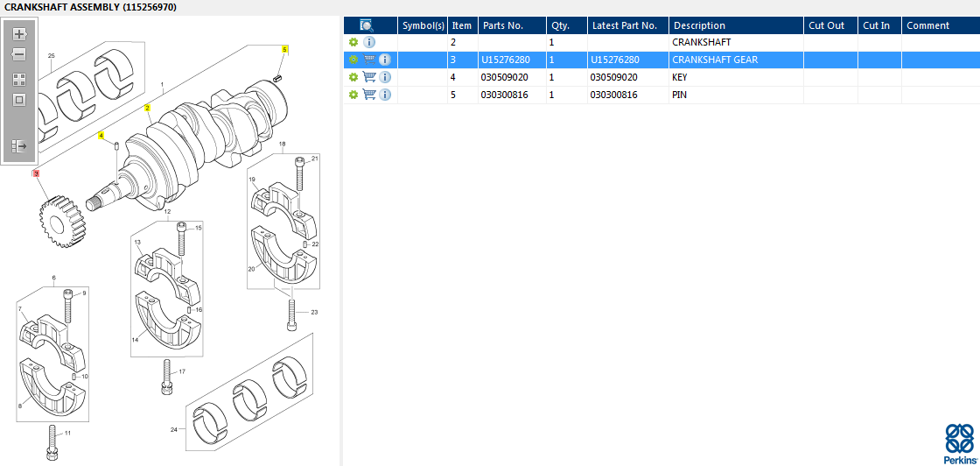This screenshot has height=466, width=980.
Task: Sort by the Qty. column header
Action: [x=566, y=25]
